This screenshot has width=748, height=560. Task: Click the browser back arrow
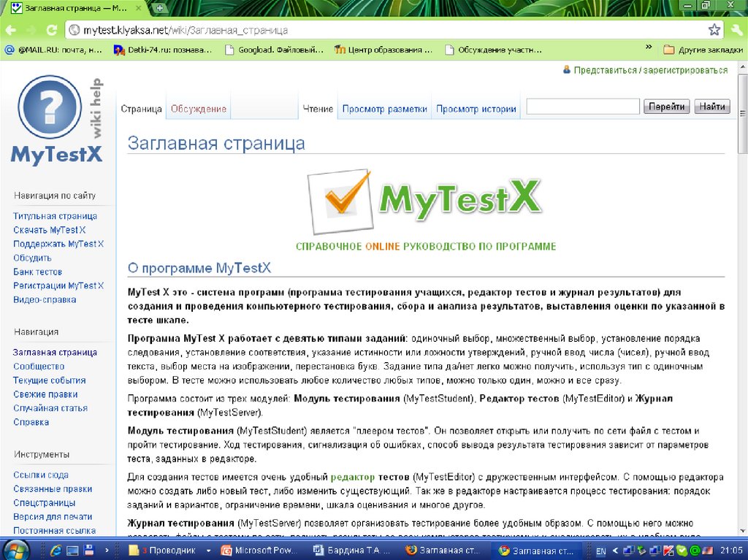(x=10, y=30)
